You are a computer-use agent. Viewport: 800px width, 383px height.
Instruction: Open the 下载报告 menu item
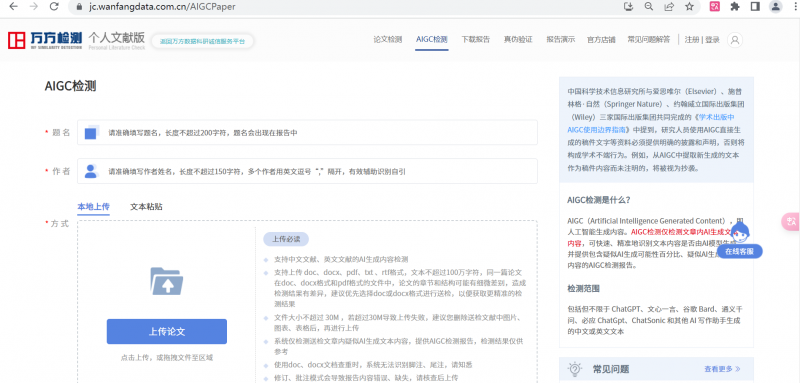476,40
